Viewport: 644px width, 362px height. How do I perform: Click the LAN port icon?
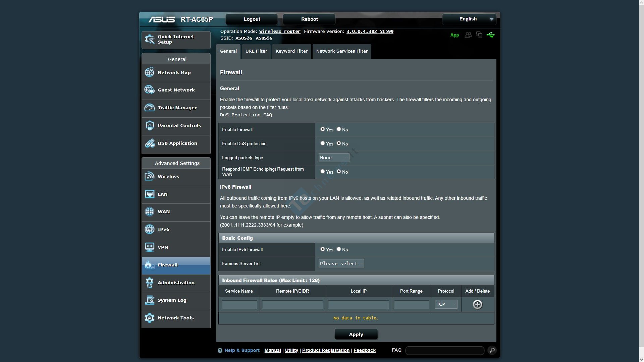150,194
